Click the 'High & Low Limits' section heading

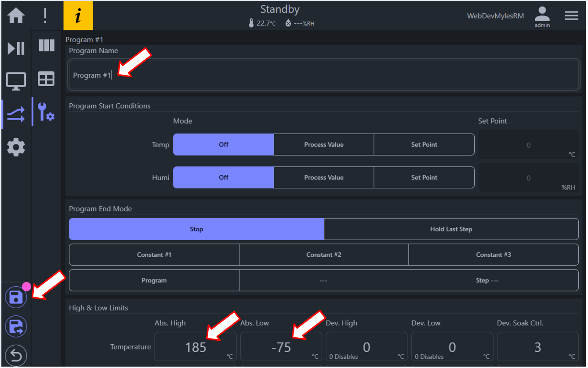coord(98,308)
